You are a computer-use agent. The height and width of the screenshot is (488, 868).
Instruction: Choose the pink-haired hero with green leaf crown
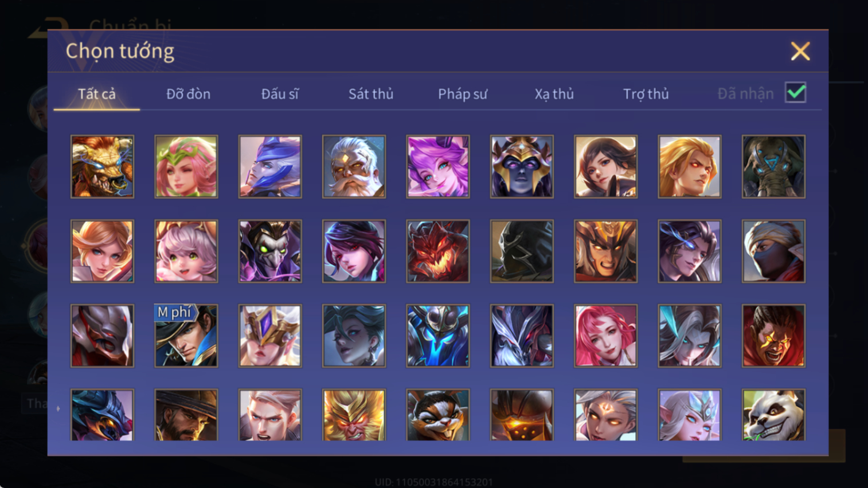pos(186,167)
